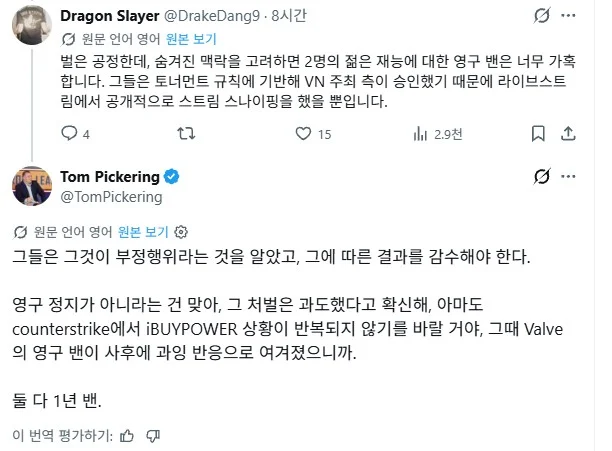Like Dragon Slayer's tweet with heart icon

303,134
